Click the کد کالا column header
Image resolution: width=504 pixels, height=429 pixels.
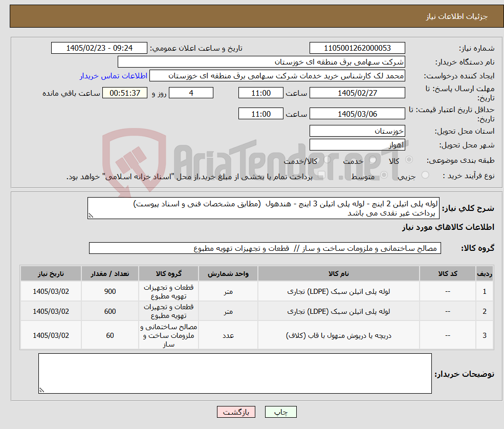[x=447, y=274]
